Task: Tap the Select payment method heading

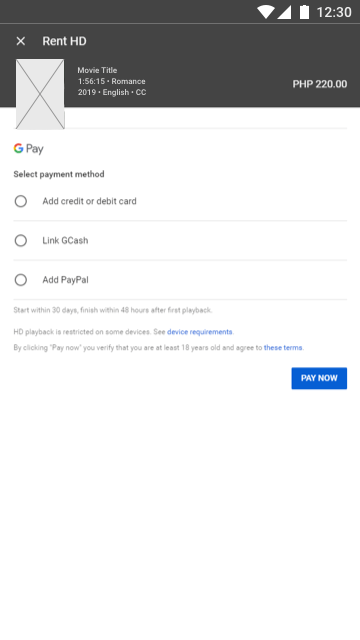Action: pyautogui.click(x=59, y=174)
